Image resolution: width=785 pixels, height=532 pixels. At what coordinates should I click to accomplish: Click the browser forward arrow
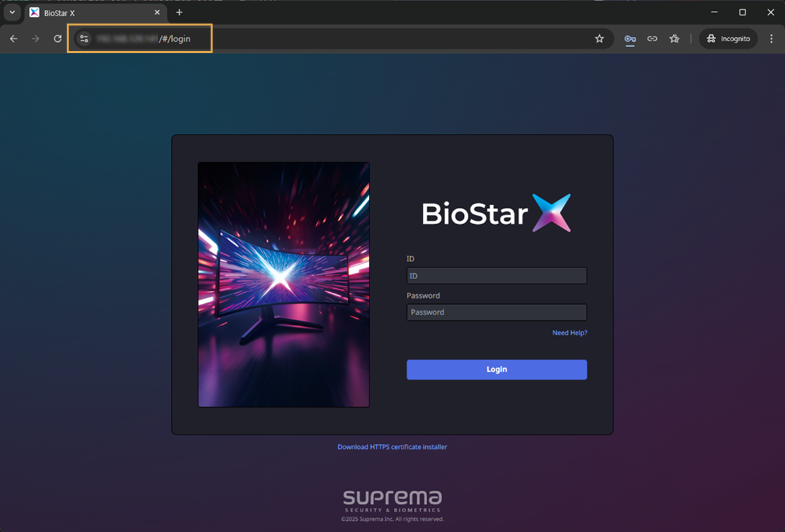click(x=35, y=39)
